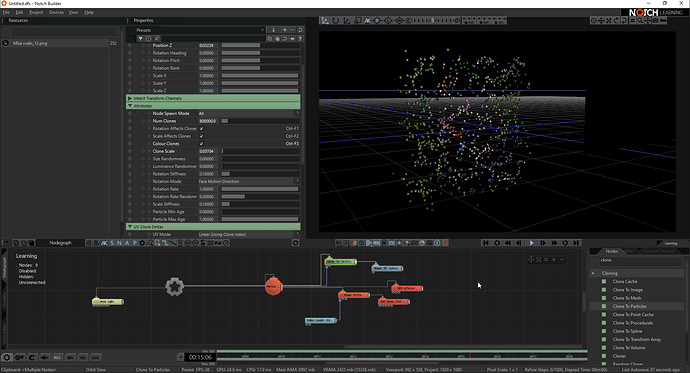Select Clone To Spline in node list

[x=627, y=331]
